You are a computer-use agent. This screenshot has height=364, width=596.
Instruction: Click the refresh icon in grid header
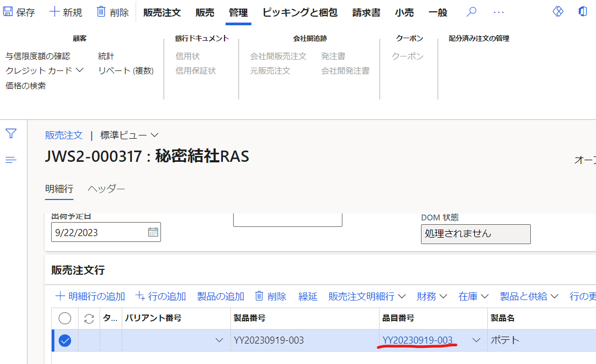(89, 318)
